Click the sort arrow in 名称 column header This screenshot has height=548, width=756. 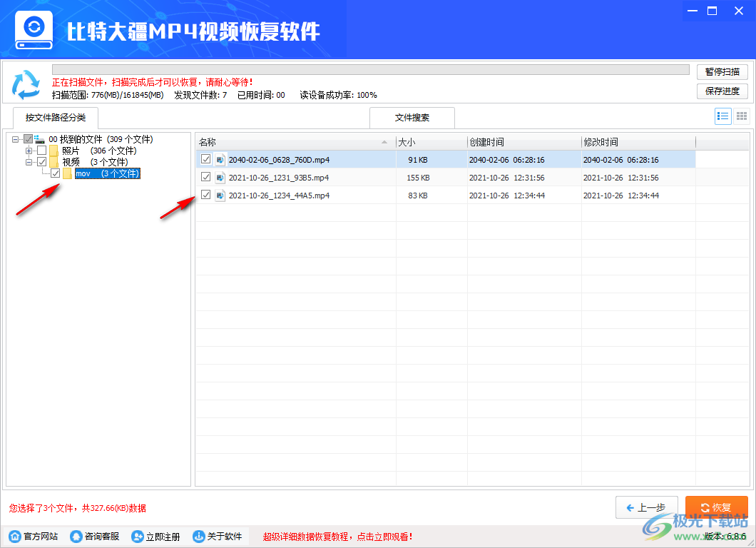pyautogui.click(x=384, y=142)
